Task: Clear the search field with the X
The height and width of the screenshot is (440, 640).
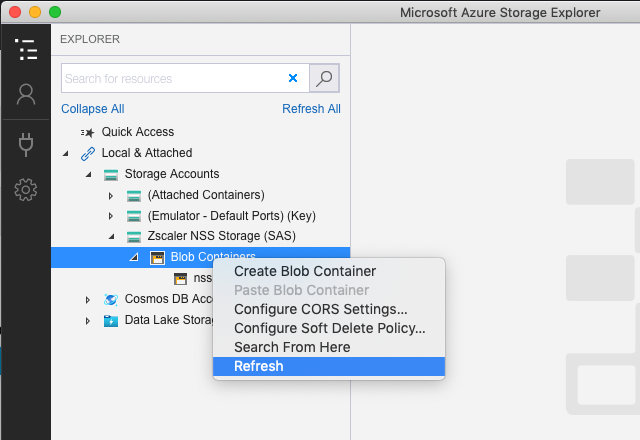Action: coord(293,78)
